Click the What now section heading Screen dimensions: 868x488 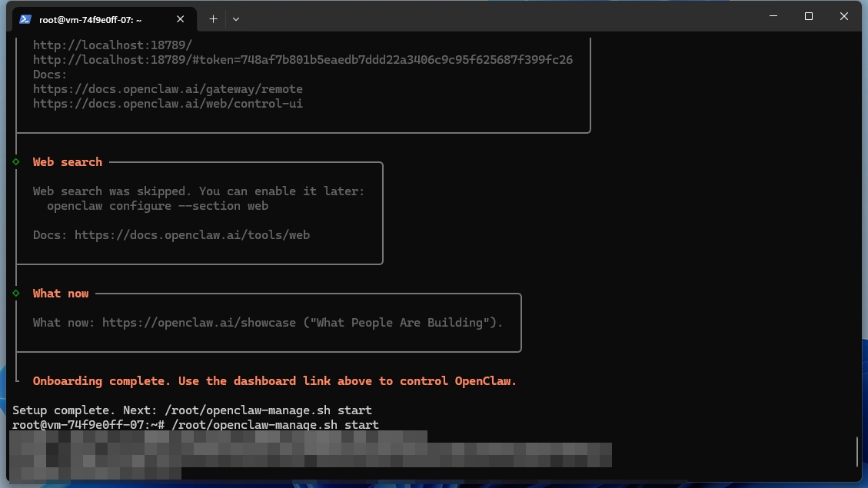point(60,293)
